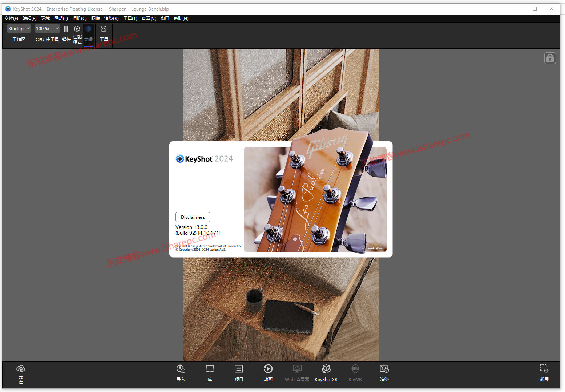Open the Render menu
The height and width of the screenshot is (392, 565).
click(x=112, y=19)
